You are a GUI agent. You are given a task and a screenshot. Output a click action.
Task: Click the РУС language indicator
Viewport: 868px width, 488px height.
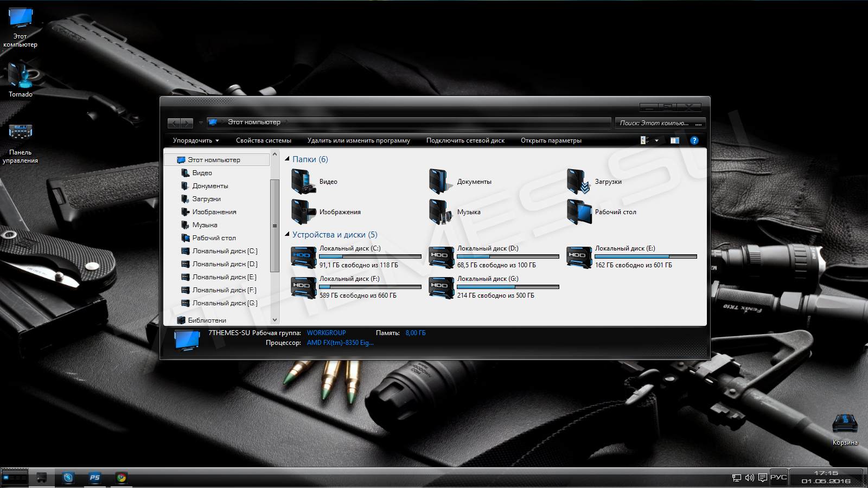coord(778,477)
